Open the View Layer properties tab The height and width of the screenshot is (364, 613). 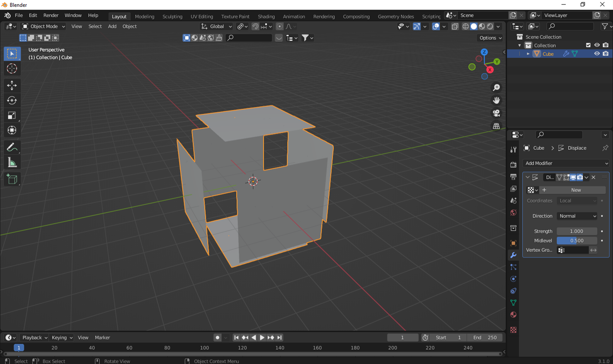point(513,188)
